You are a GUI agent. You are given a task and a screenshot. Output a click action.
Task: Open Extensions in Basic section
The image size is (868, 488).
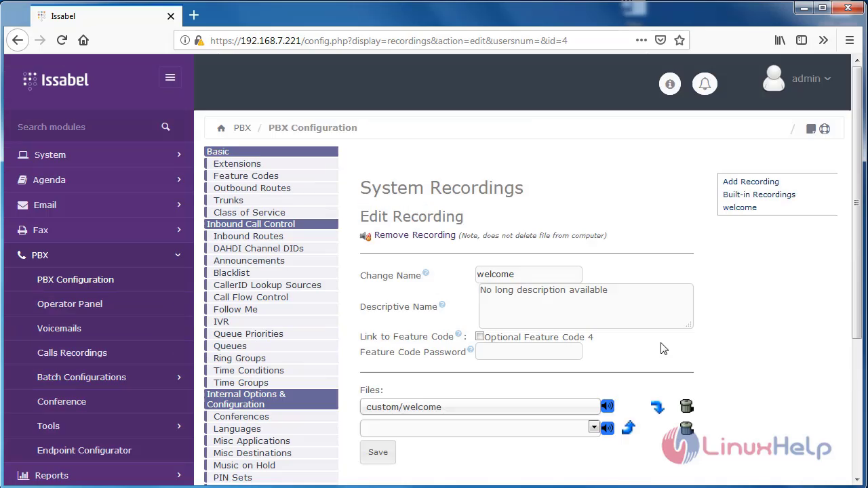click(x=237, y=163)
